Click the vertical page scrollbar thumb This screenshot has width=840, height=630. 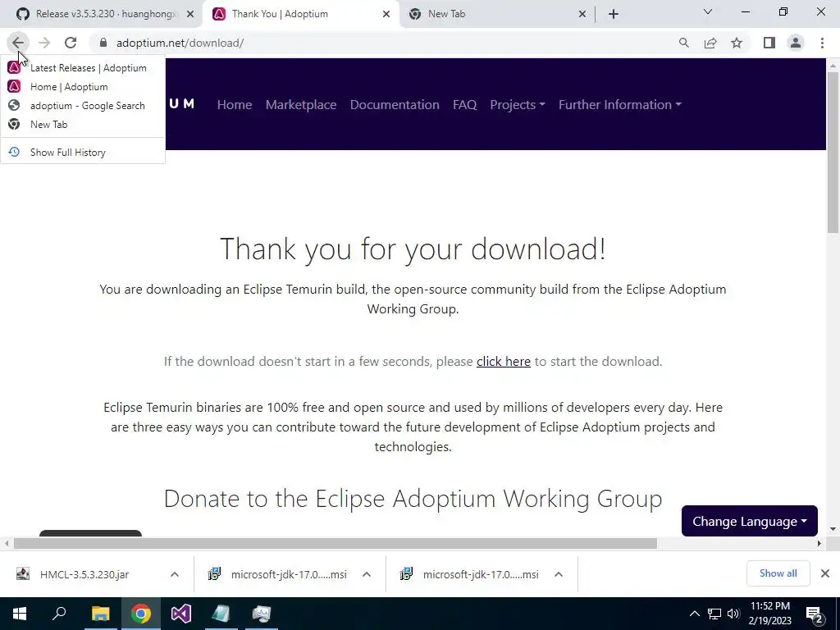pyautogui.click(x=833, y=152)
